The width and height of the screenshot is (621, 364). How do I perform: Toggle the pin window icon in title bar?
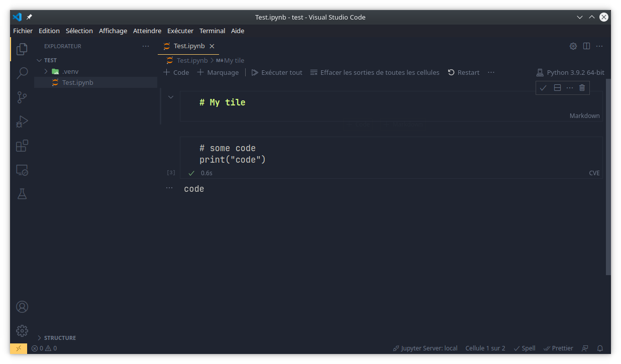click(29, 17)
